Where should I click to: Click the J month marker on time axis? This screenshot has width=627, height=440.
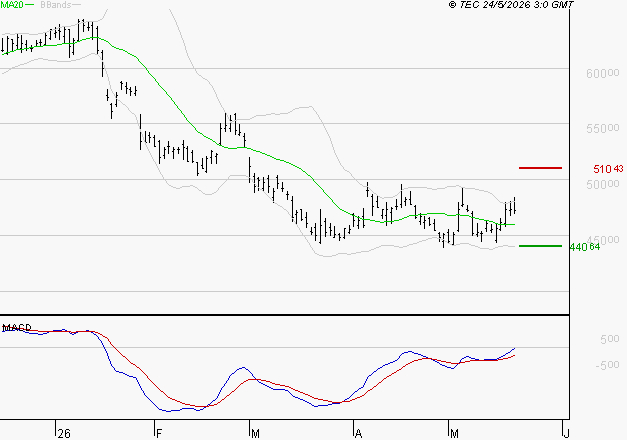pos(566,434)
